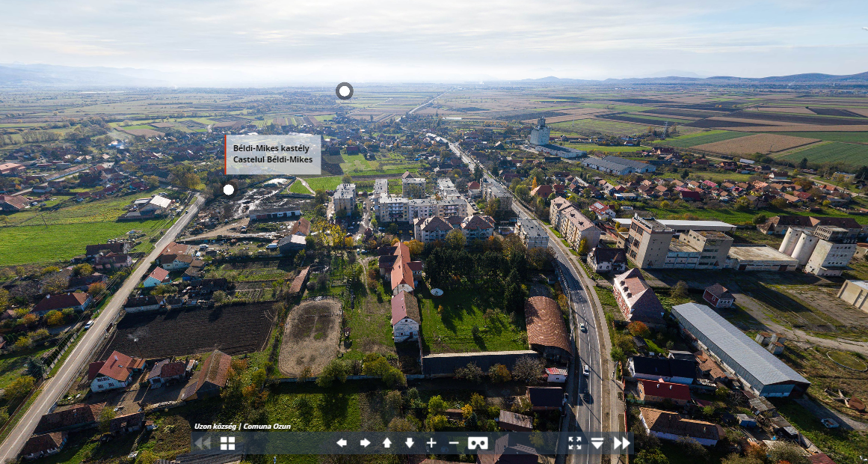Image resolution: width=868 pixels, height=464 pixels.
Task: Pan the panorama right with arrow
Action: pyautogui.click(x=365, y=443)
